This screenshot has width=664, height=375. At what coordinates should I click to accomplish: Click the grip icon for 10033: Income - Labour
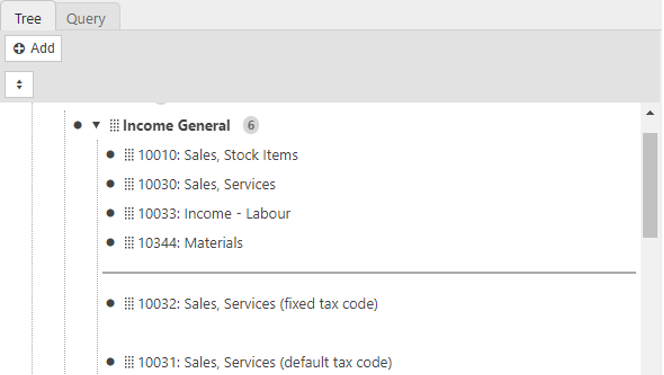click(x=129, y=213)
